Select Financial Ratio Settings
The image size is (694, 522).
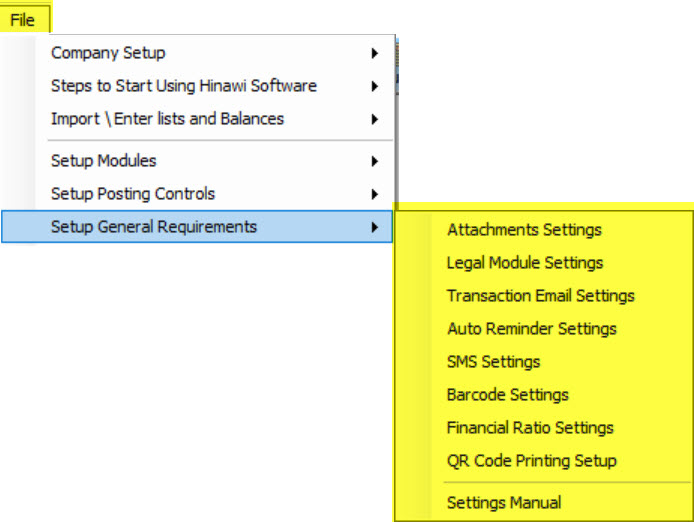click(544, 428)
